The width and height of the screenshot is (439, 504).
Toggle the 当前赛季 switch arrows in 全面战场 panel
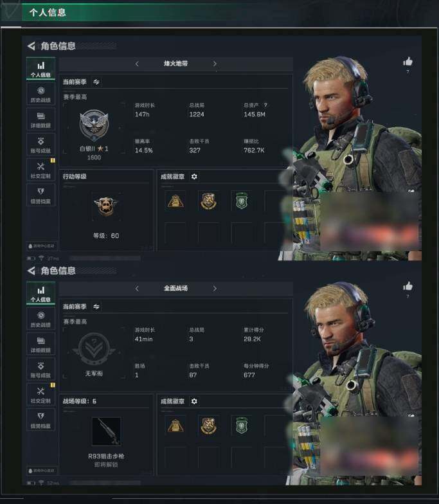pos(96,307)
